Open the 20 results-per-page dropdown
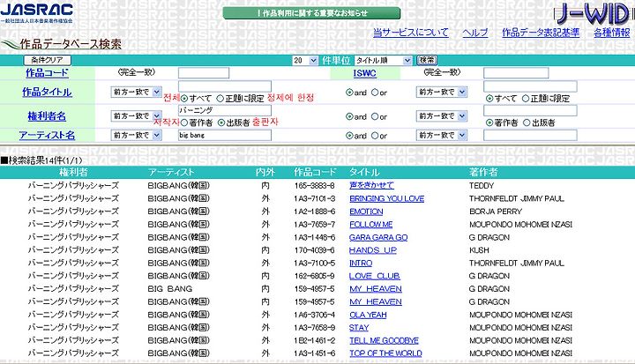This screenshot has height=364, width=635. pyautogui.click(x=305, y=60)
